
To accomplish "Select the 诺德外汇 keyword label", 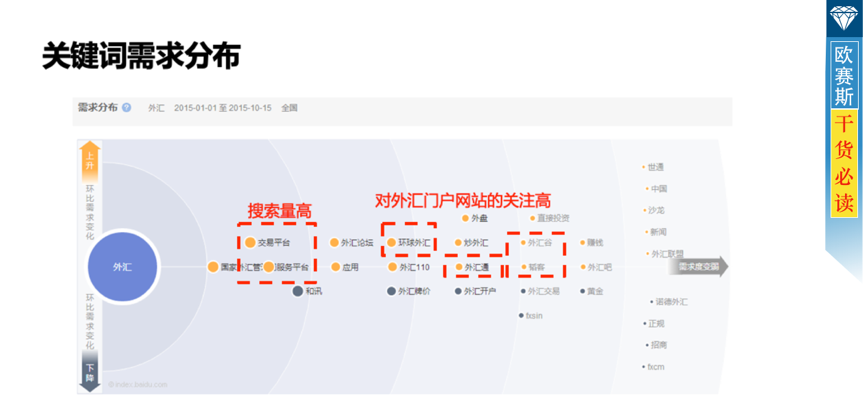I will pos(671,302).
